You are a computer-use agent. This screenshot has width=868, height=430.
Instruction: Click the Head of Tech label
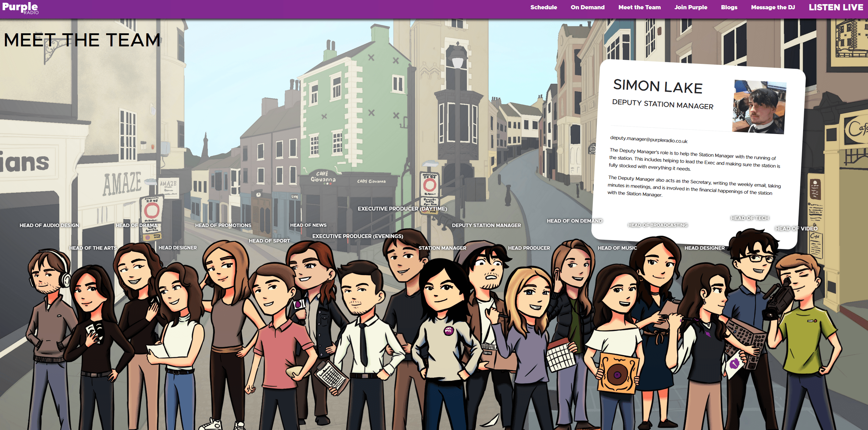[x=750, y=218]
